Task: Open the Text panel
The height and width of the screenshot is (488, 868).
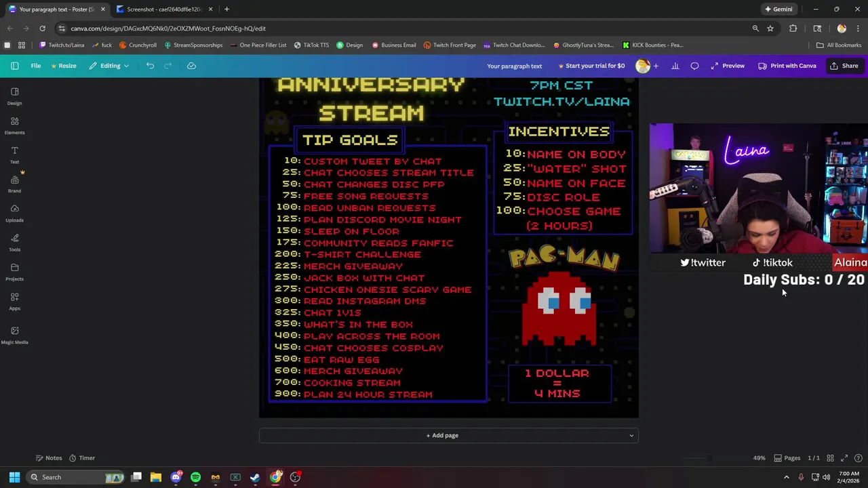Action: [x=14, y=155]
